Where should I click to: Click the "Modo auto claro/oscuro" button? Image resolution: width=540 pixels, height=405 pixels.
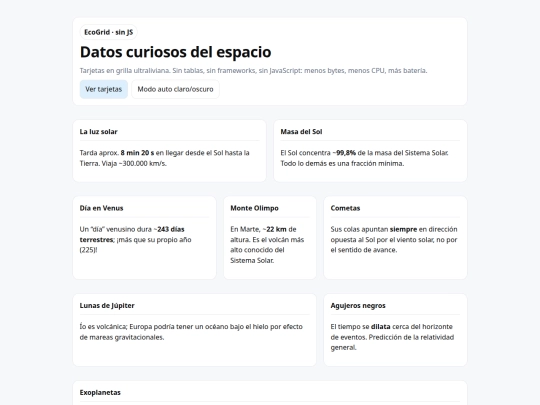pyautogui.click(x=175, y=89)
